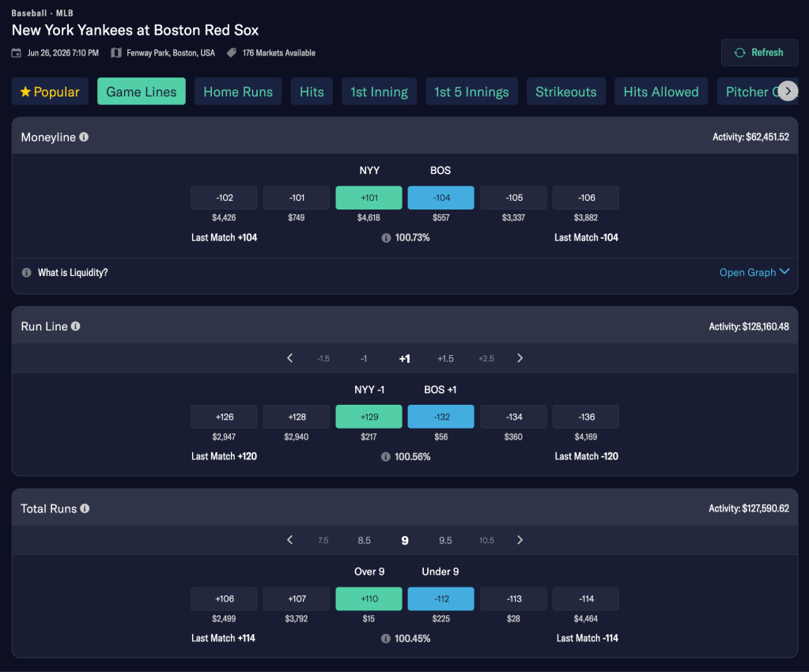The image size is (809, 672).
Task: Back NYY -1 at +129
Action: 369,417
